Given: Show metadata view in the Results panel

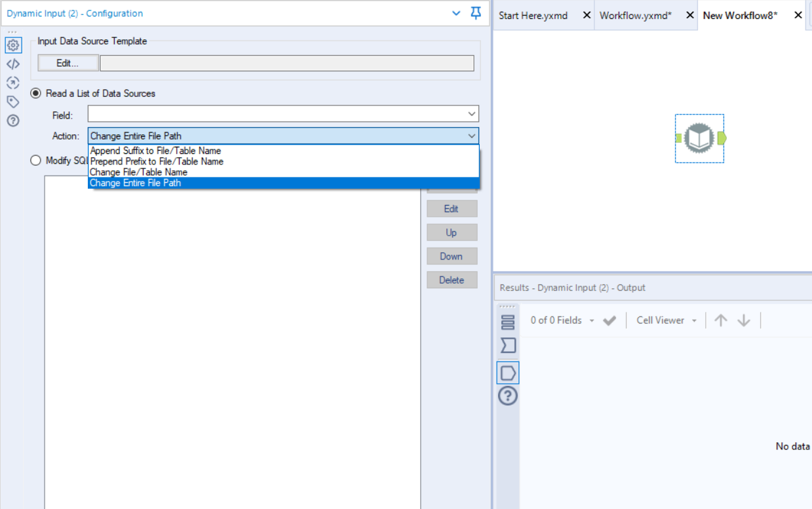Looking at the screenshot, I should pyautogui.click(x=507, y=345).
